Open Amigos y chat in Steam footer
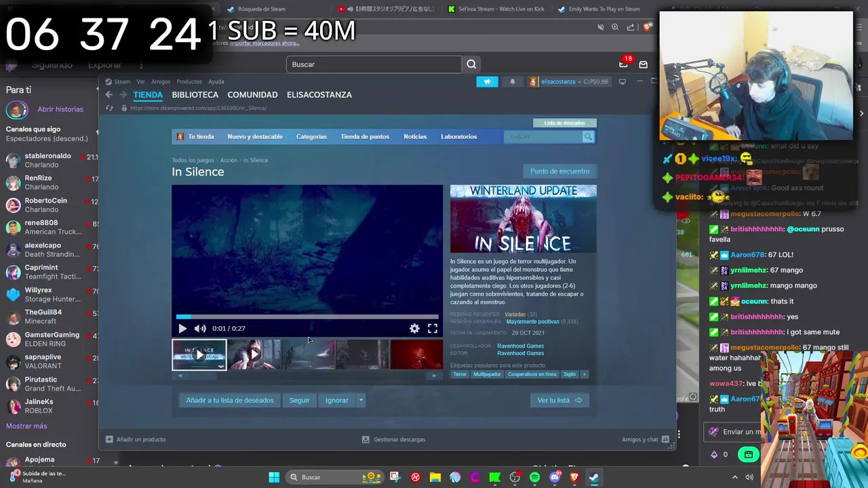868x488 pixels. pyautogui.click(x=646, y=440)
